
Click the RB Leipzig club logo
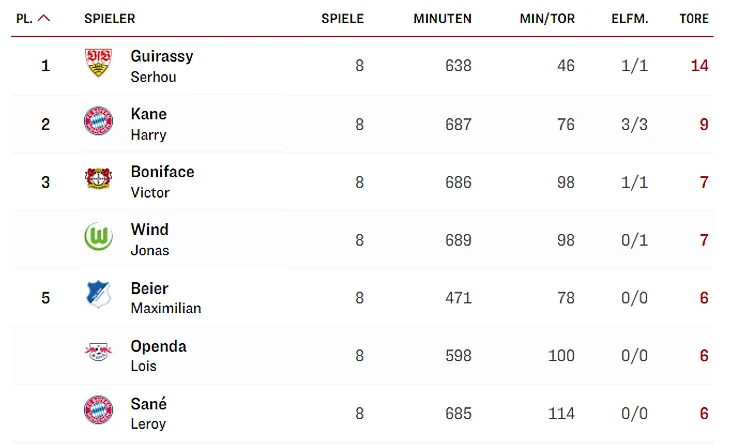[x=98, y=354]
